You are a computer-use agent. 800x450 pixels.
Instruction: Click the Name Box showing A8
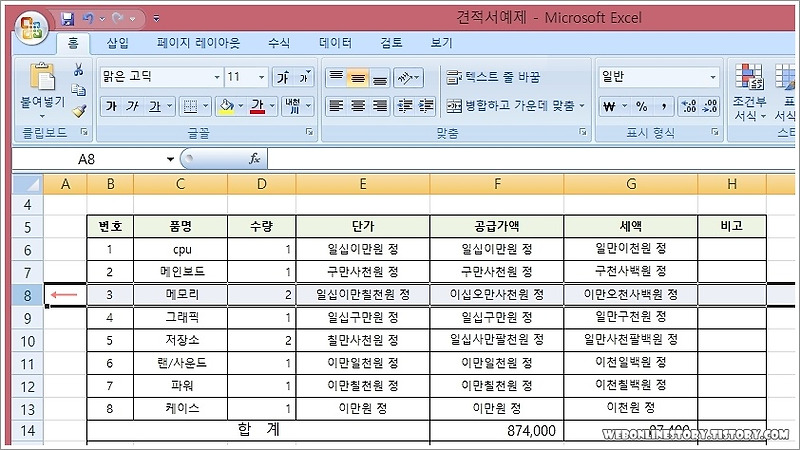coord(87,159)
